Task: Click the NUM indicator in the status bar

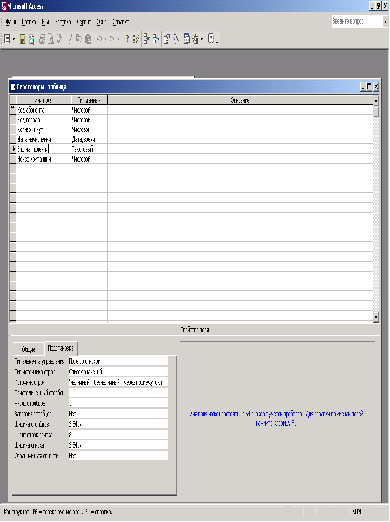Action: 357,512
